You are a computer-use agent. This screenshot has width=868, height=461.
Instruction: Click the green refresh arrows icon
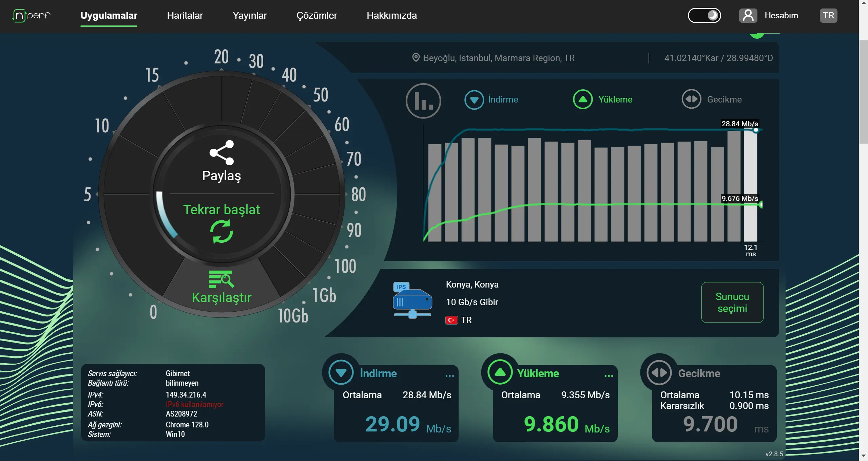[221, 232]
